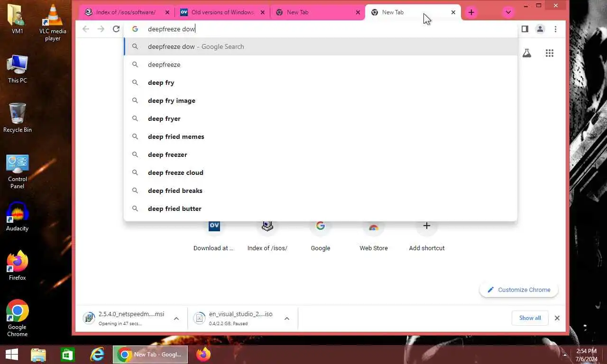Click Show all downloads button
607x364 pixels.
point(530,318)
